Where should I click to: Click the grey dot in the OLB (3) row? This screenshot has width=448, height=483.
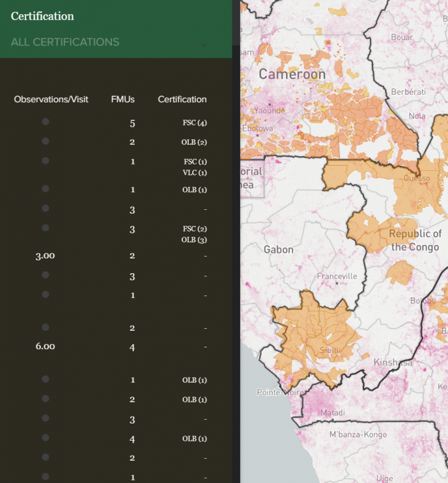point(45,228)
